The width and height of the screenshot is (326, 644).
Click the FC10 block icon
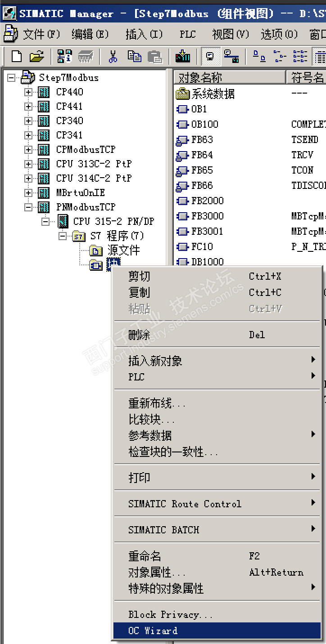[183, 247]
